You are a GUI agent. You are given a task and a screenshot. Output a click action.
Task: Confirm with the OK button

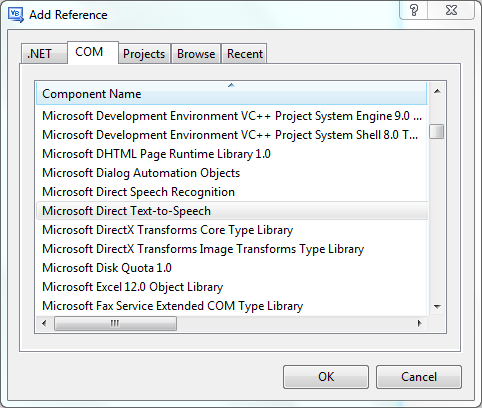326,377
